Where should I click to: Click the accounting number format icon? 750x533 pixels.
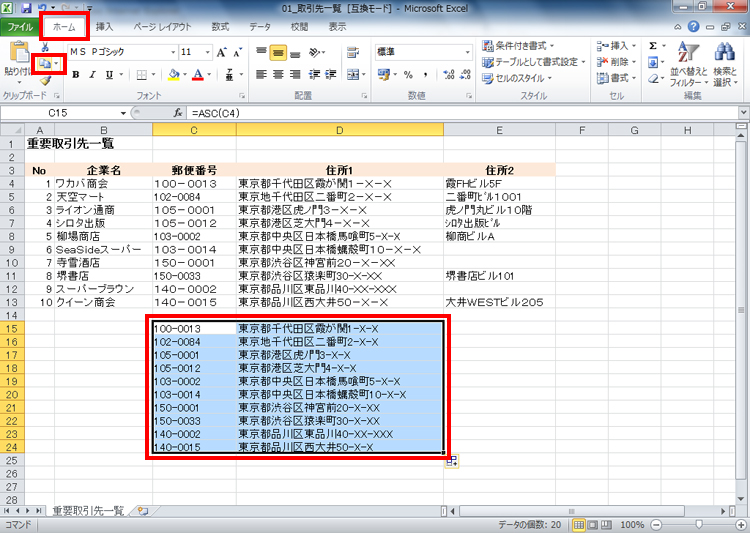click(x=384, y=75)
